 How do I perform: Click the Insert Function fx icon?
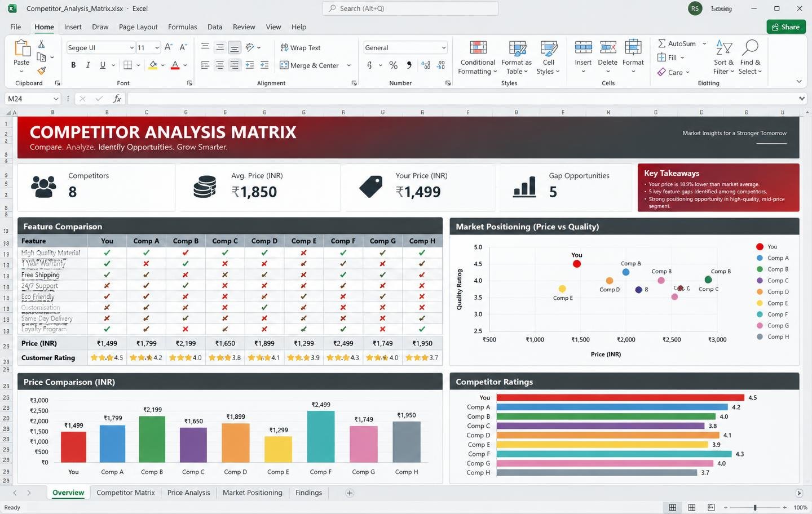point(117,99)
